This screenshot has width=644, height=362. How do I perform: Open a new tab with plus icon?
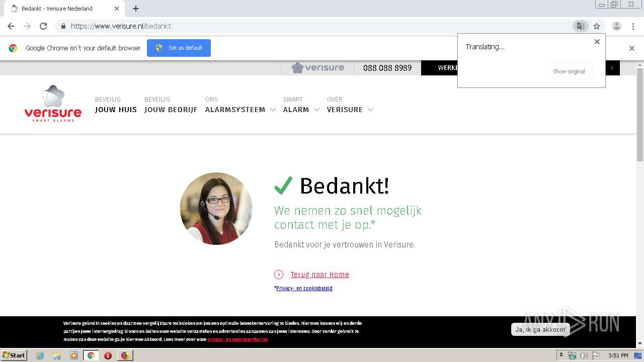(x=136, y=9)
